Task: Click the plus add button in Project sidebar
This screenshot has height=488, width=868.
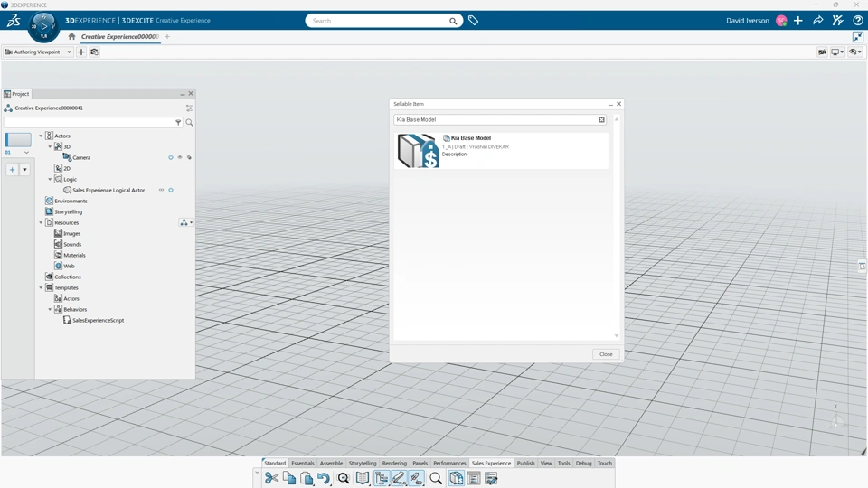Action: tap(12, 170)
